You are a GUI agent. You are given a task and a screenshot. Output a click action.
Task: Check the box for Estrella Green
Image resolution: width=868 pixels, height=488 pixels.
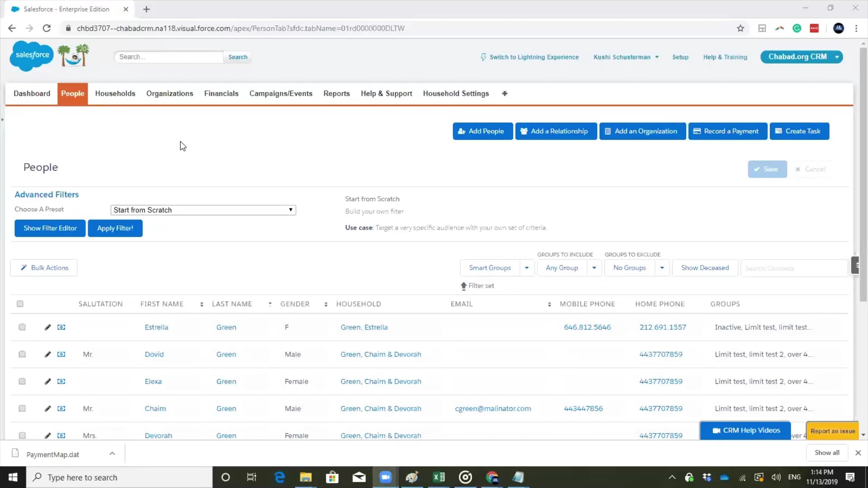[x=22, y=327]
